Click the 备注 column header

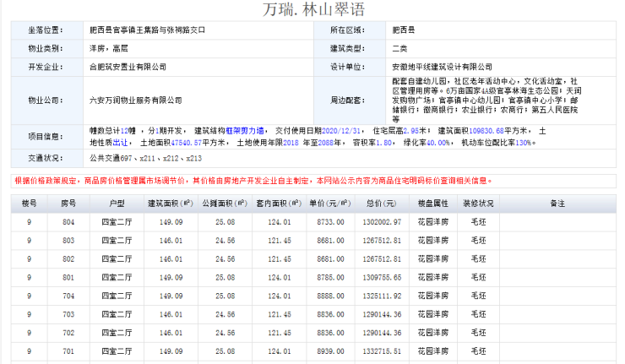point(557,204)
